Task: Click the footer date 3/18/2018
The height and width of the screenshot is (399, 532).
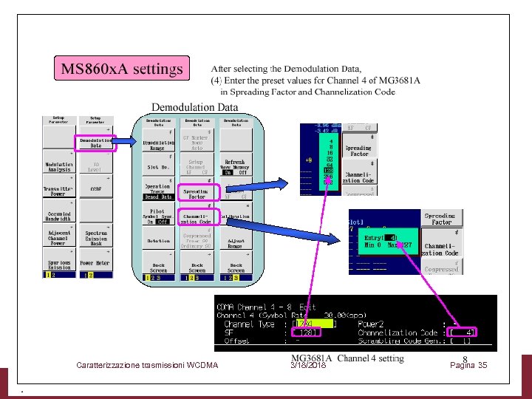Action: click(308, 366)
